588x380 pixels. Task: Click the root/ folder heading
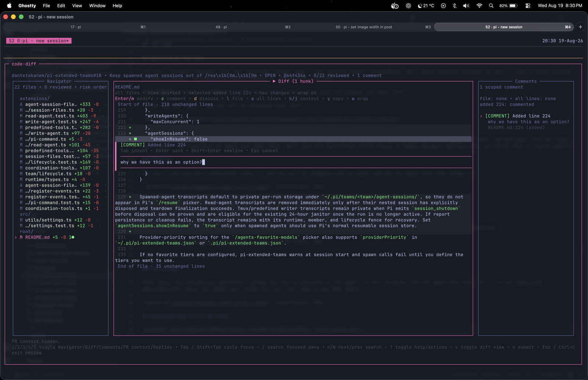click(26, 232)
